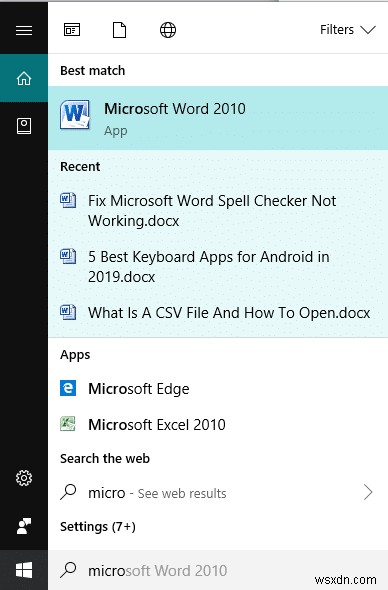Click the docx icon beside Spell Checker file
The height and width of the screenshot is (590, 388).
[68, 201]
